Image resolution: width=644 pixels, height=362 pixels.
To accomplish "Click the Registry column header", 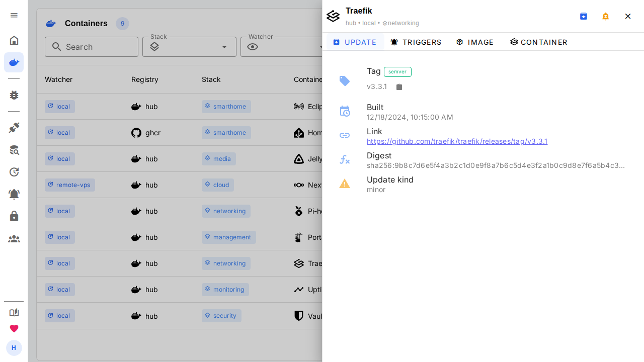I will 145,79.
